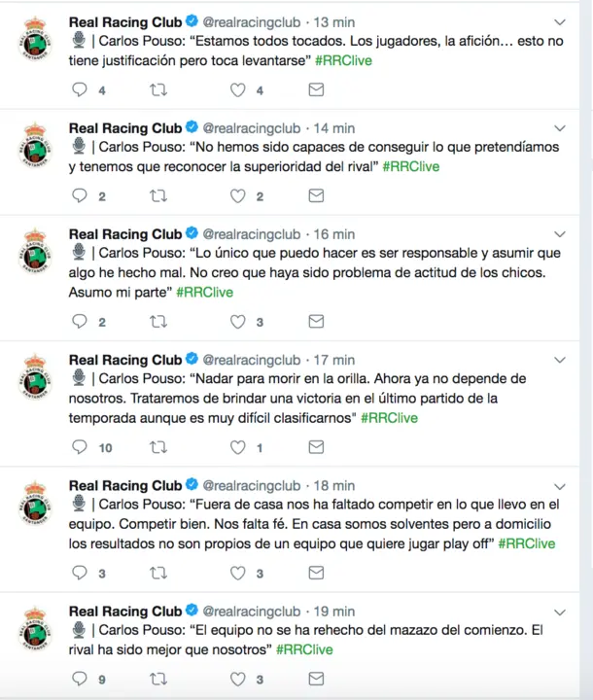Click @realracingclub handle on 13 min tweet
593x700 pixels.
[x=251, y=21]
